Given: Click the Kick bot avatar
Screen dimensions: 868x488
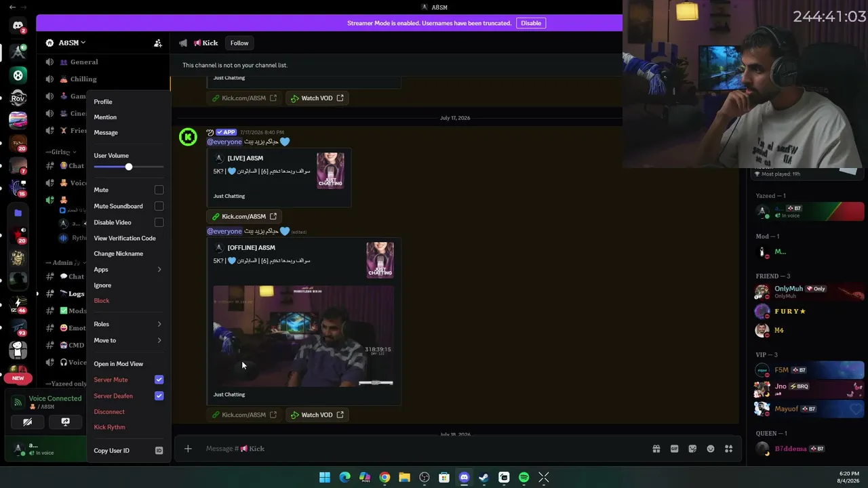Looking at the screenshot, I should pos(188,138).
